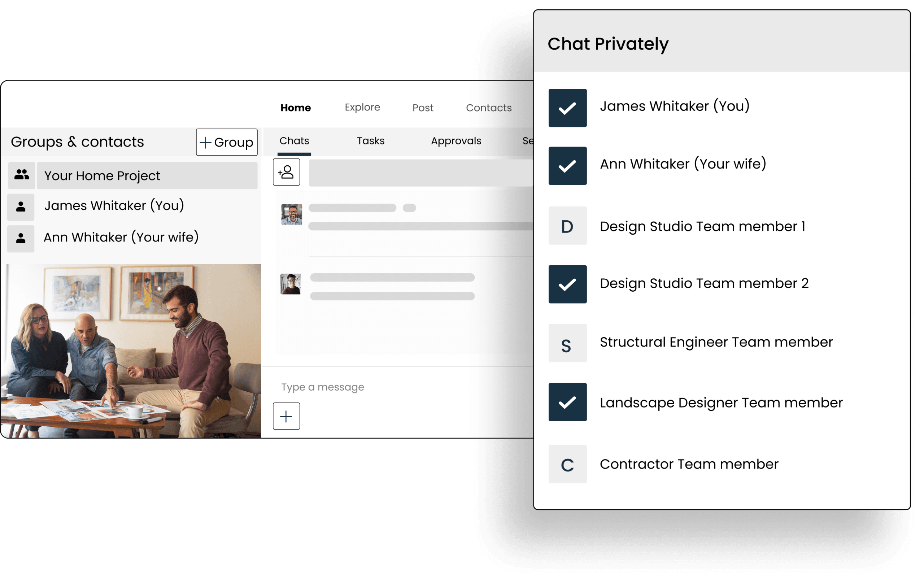Open the Home menu item
The width and height of the screenshot is (924, 583).
[296, 108]
